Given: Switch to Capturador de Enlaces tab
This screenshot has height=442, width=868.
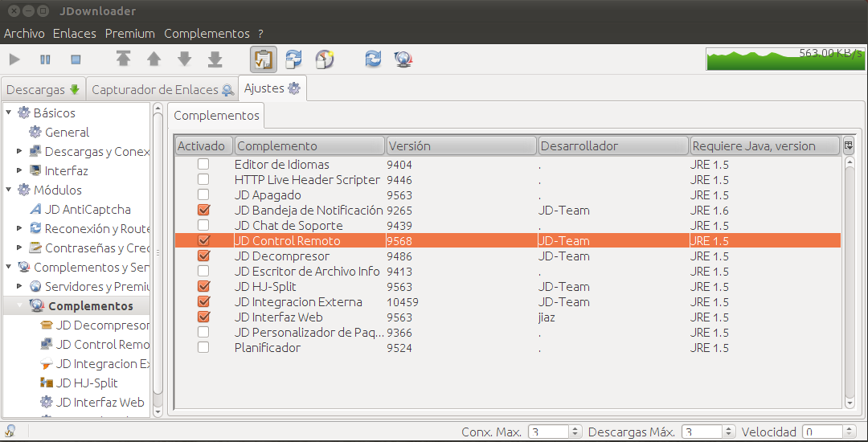Looking at the screenshot, I should (x=162, y=89).
